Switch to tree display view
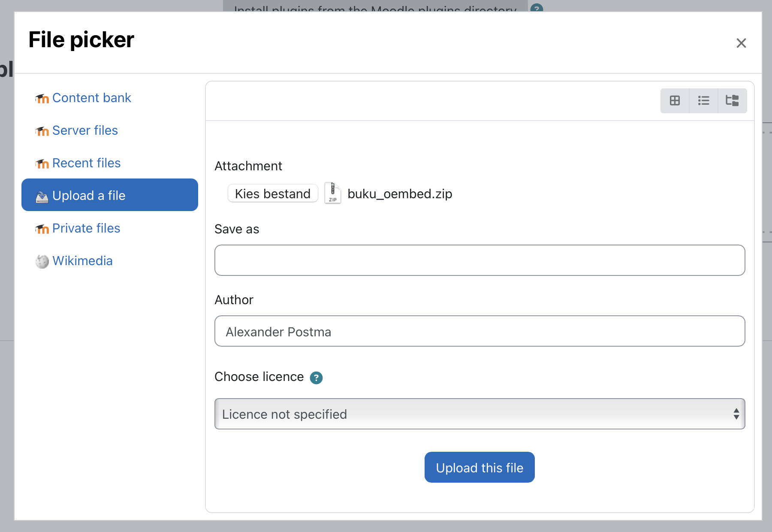 coord(733,100)
